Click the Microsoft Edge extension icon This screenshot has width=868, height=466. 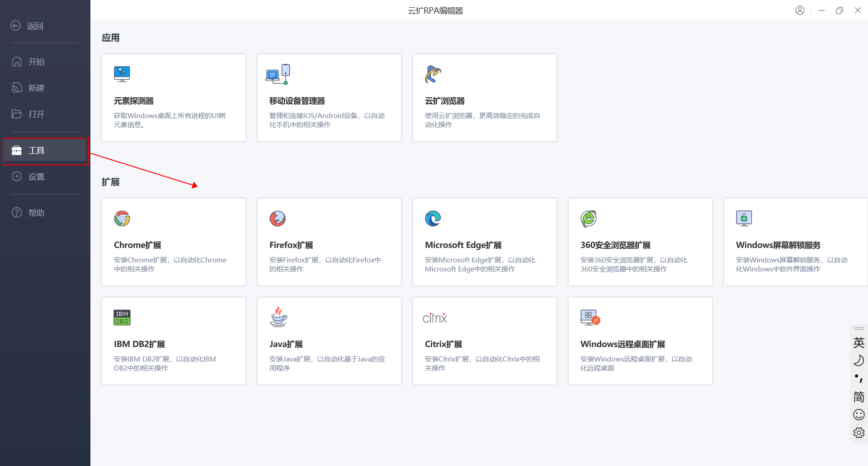coord(433,219)
